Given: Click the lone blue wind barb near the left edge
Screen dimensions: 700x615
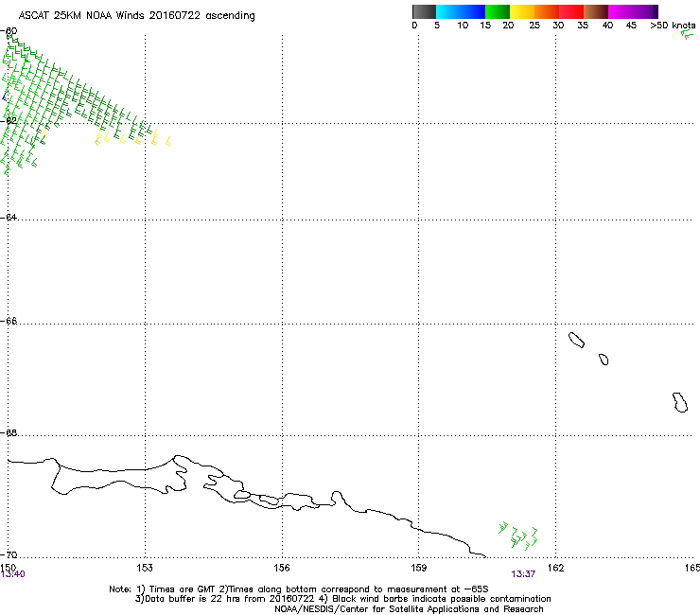Looking at the screenshot, I should [x=6, y=96].
